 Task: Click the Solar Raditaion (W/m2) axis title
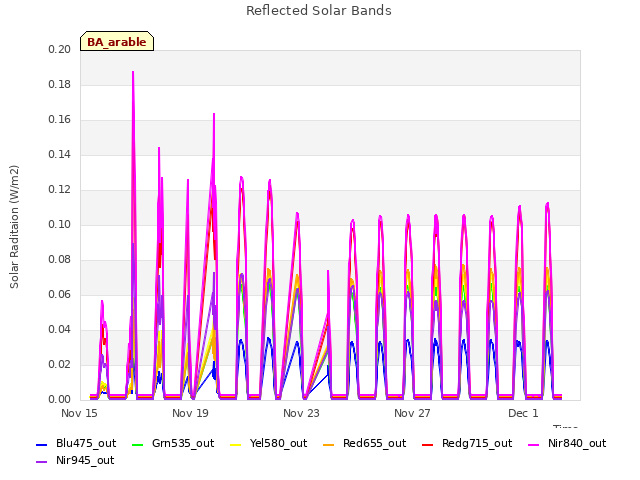click(x=14, y=227)
